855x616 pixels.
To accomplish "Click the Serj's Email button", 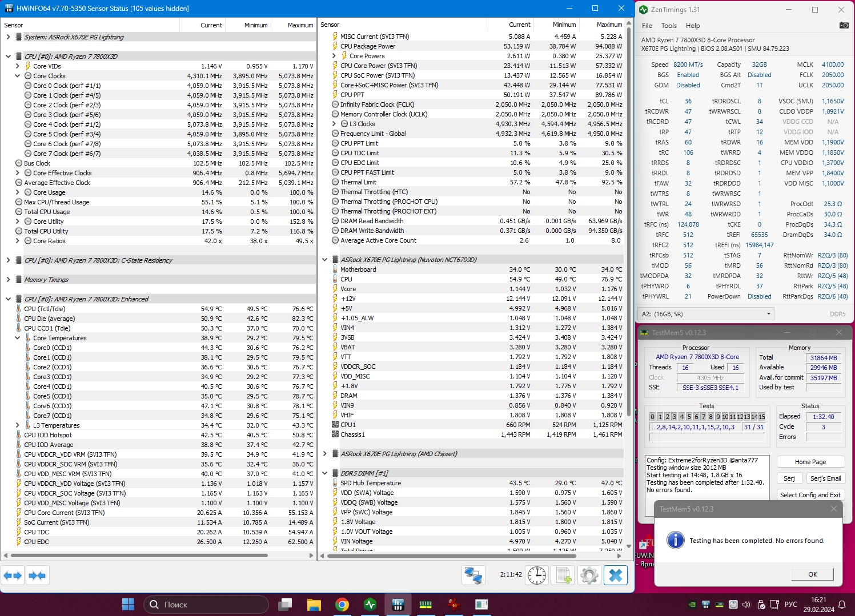I will click(x=825, y=478).
